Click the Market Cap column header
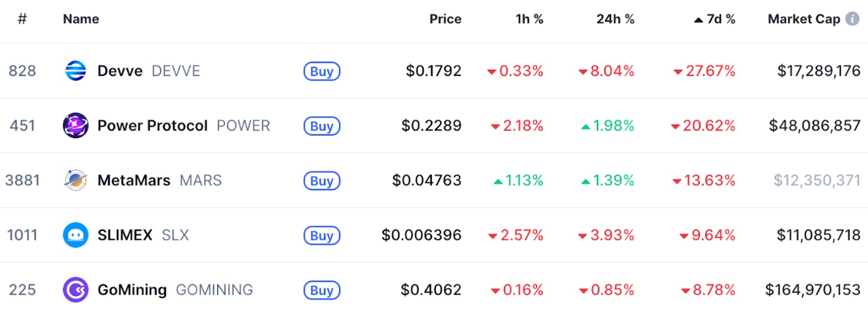The width and height of the screenshot is (868, 311). coord(804,19)
